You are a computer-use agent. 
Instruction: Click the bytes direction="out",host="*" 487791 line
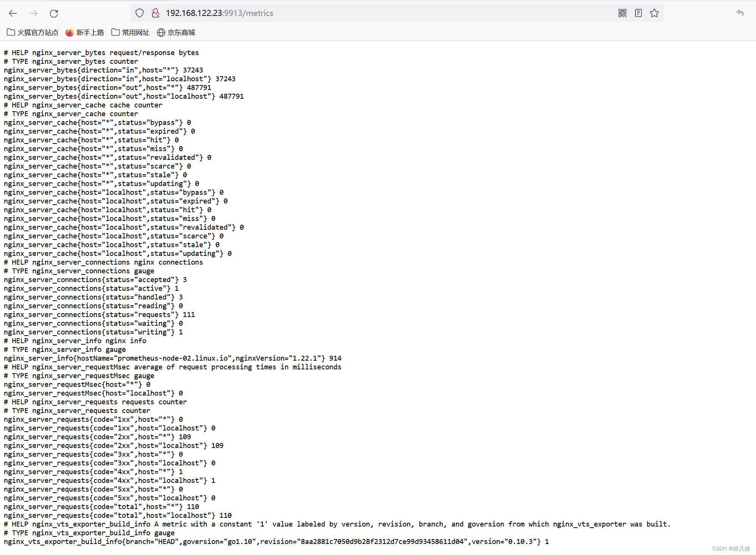(x=107, y=88)
